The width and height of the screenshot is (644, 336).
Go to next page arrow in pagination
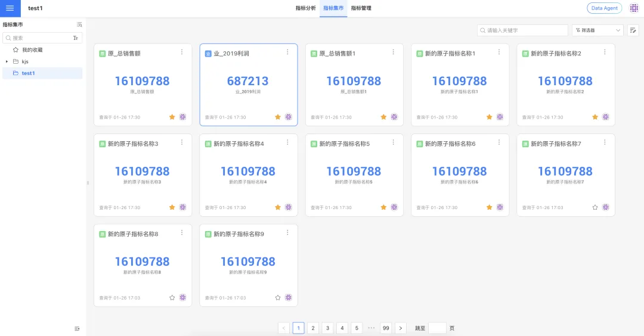click(401, 328)
